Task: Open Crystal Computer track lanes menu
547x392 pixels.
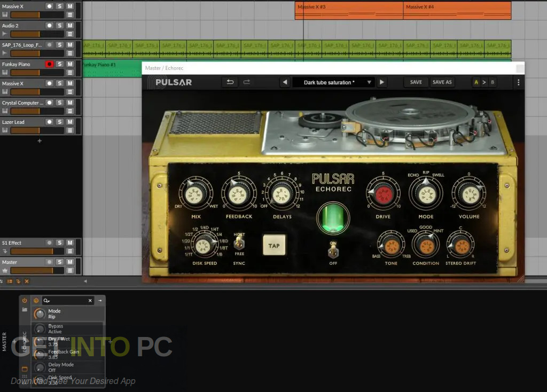Action: (x=70, y=111)
